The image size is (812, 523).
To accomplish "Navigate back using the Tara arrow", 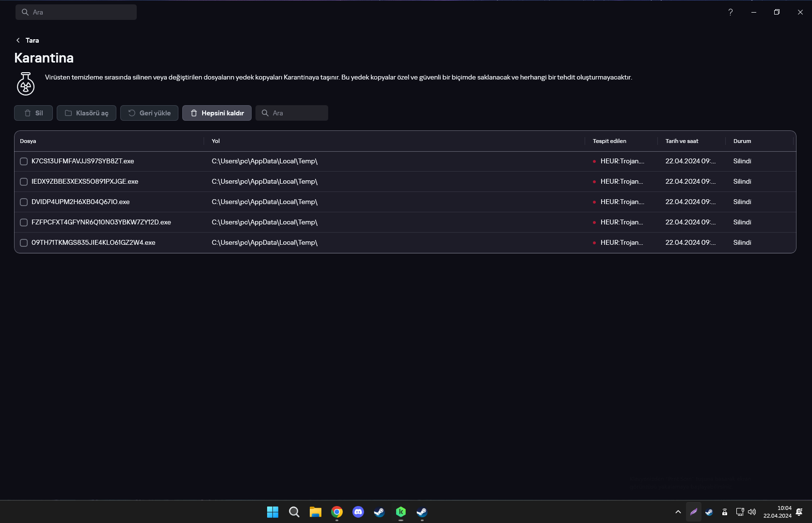I will coord(18,40).
